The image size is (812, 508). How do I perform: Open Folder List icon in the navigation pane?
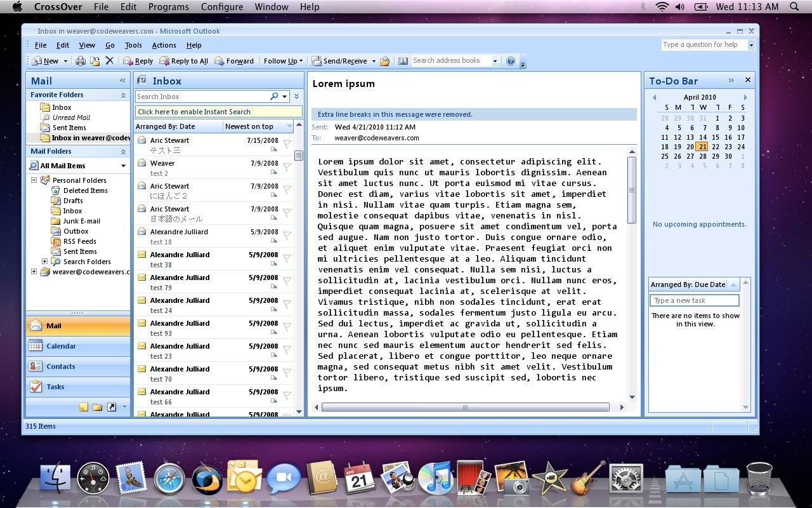[97, 407]
